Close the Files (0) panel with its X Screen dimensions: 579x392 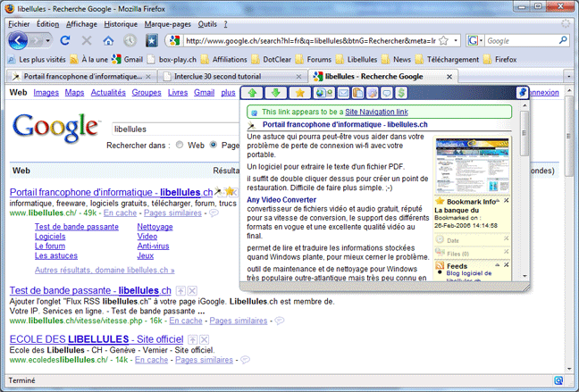coord(507,252)
